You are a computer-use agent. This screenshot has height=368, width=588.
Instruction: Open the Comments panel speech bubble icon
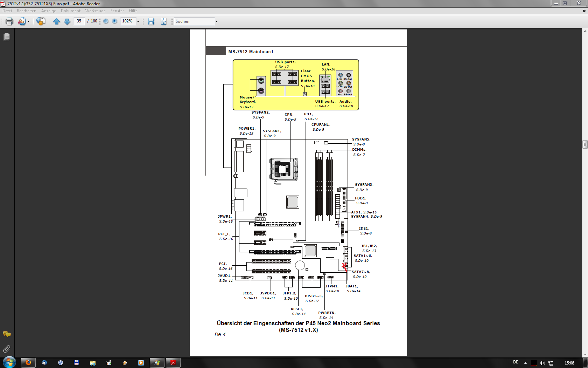point(7,334)
